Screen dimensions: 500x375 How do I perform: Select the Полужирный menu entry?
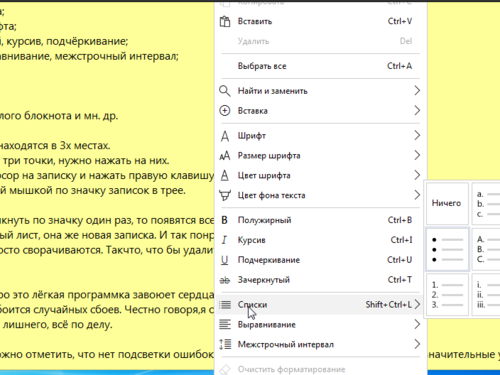(x=319, y=220)
